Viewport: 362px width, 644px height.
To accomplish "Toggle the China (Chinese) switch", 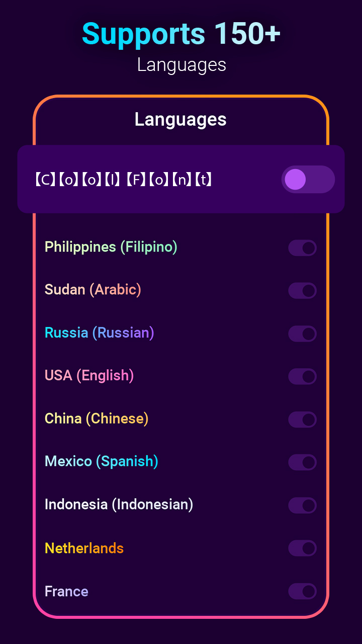I will (x=302, y=419).
